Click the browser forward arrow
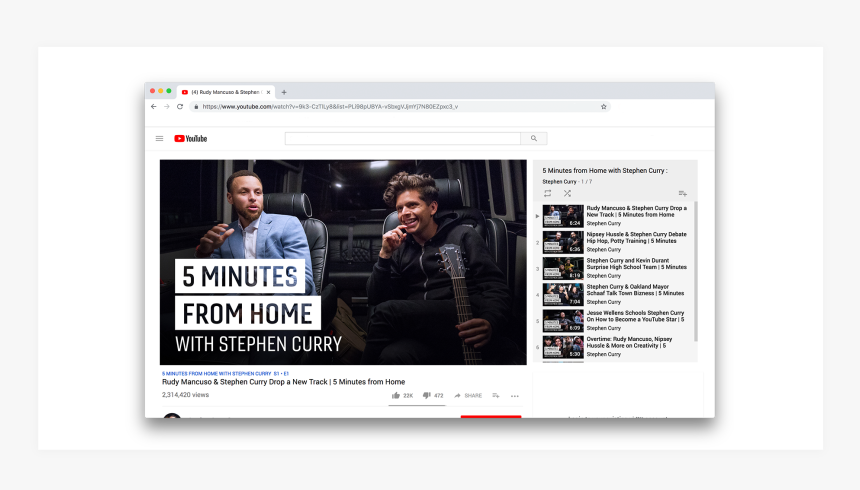 point(167,106)
